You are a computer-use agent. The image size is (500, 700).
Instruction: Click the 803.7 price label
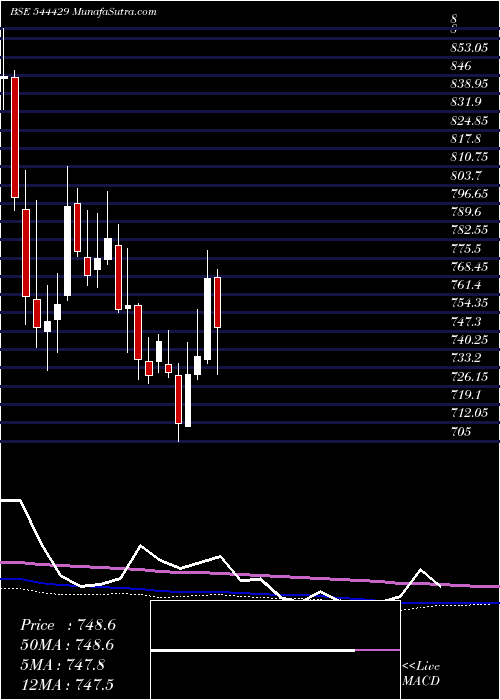point(466,175)
